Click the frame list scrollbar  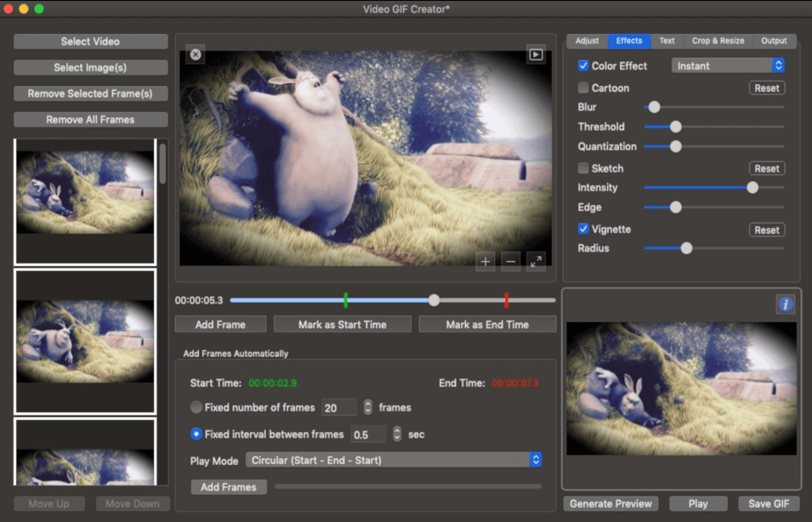pyautogui.click(x=163, y=163)
